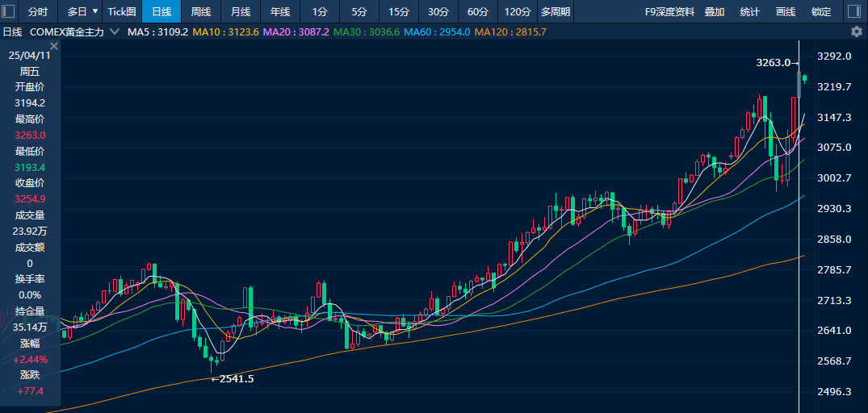
Task: Switch to the 分时 intraday view
Action: coord(37,11)
